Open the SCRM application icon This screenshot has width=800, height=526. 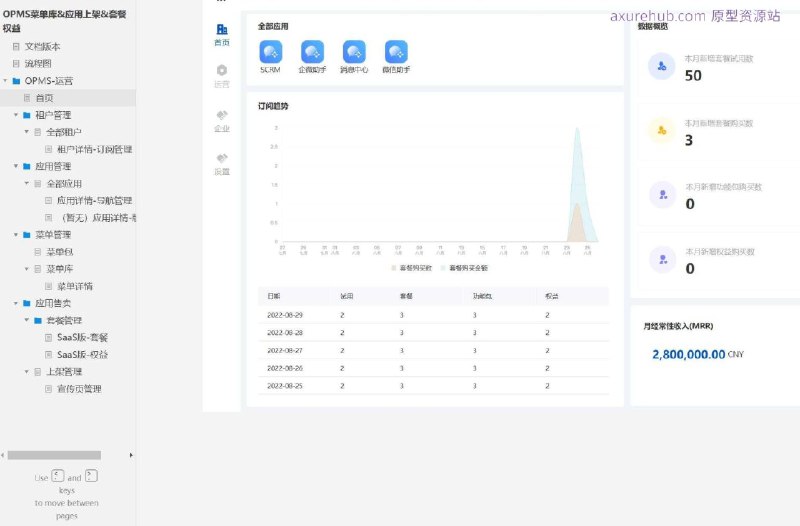tap(270, 52)
